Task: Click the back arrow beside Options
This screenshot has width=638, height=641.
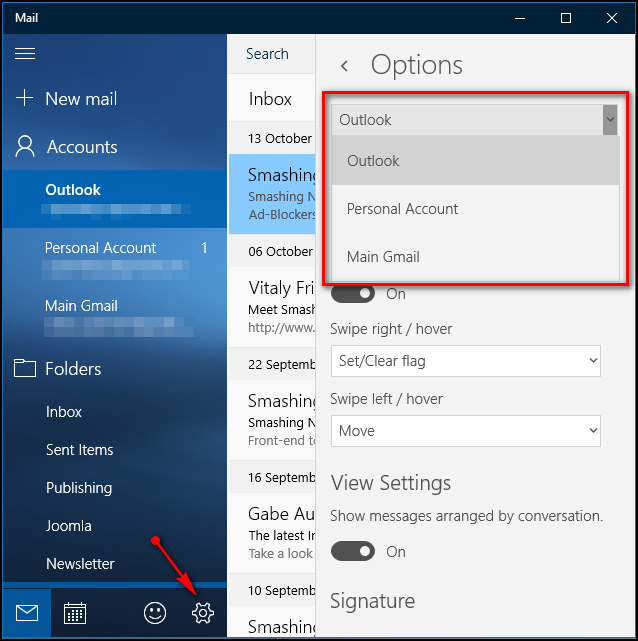Action: pos(345,66)
